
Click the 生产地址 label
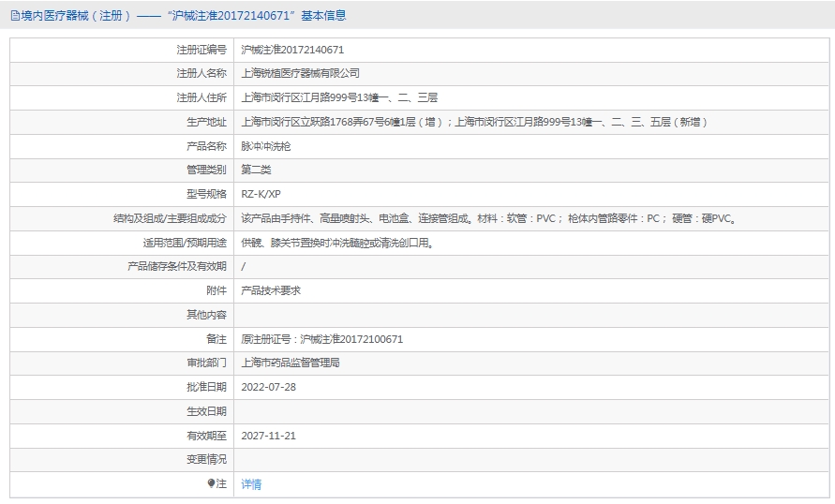coord(206,122)
